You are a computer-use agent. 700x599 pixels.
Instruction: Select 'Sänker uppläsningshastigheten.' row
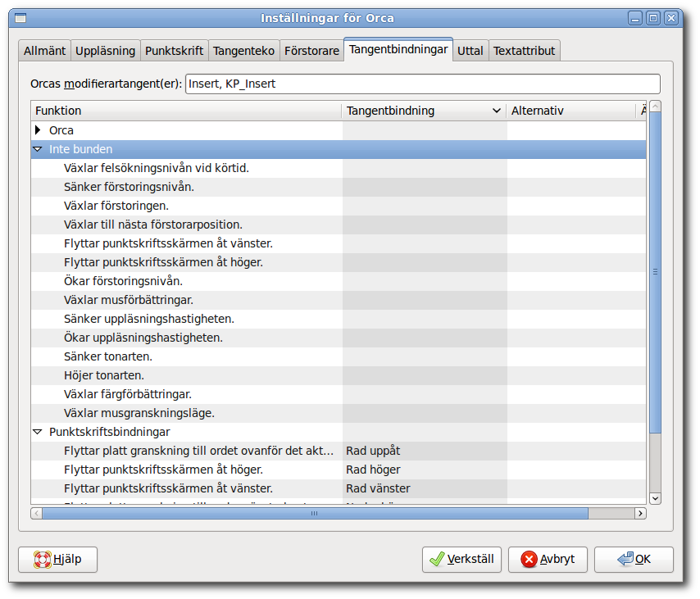click(x=339, y=319)
